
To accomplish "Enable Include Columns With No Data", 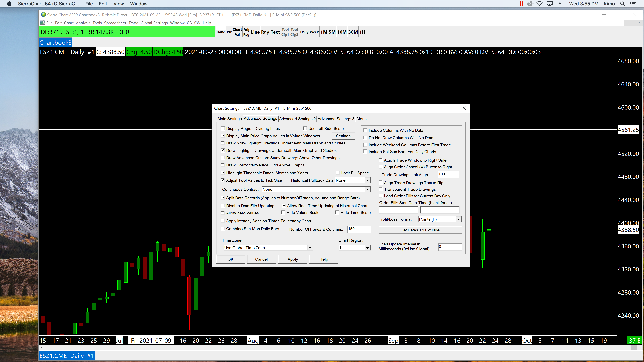I will (365, 130).
